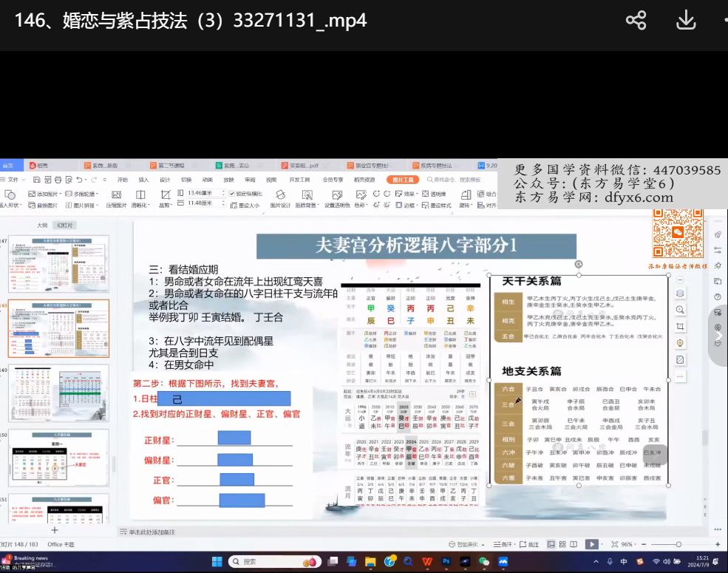This screenshot has height=573, width=728.
Task: Click the 抠除背景 remove background icon
Action: point(305,195)
